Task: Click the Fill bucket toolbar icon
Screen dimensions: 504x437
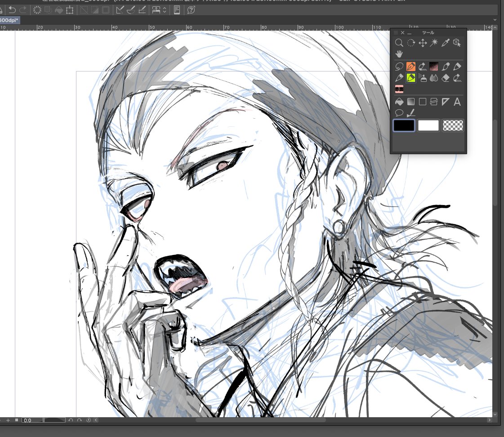Action: [59, 10]
